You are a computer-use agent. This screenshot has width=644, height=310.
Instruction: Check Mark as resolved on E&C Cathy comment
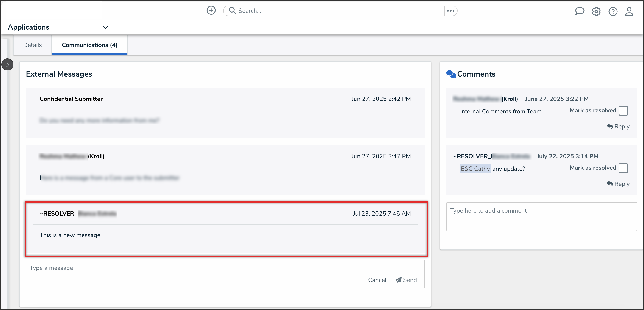coord(623,168)
